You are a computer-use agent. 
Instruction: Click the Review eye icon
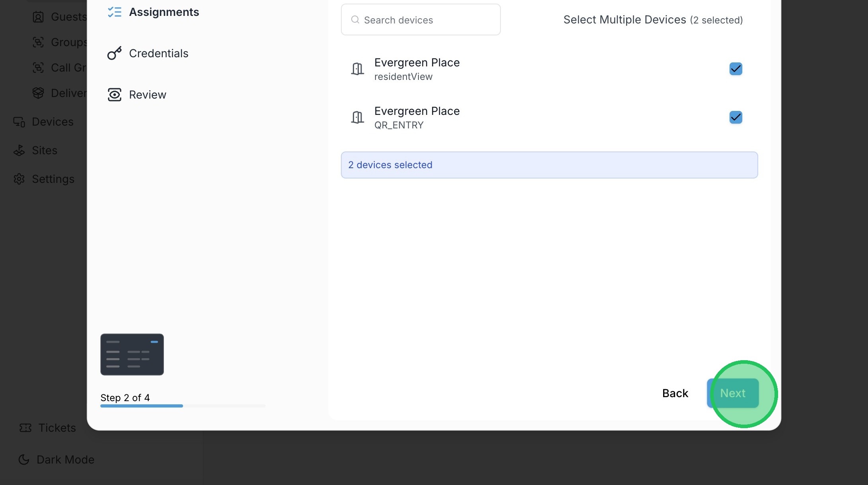115,95
